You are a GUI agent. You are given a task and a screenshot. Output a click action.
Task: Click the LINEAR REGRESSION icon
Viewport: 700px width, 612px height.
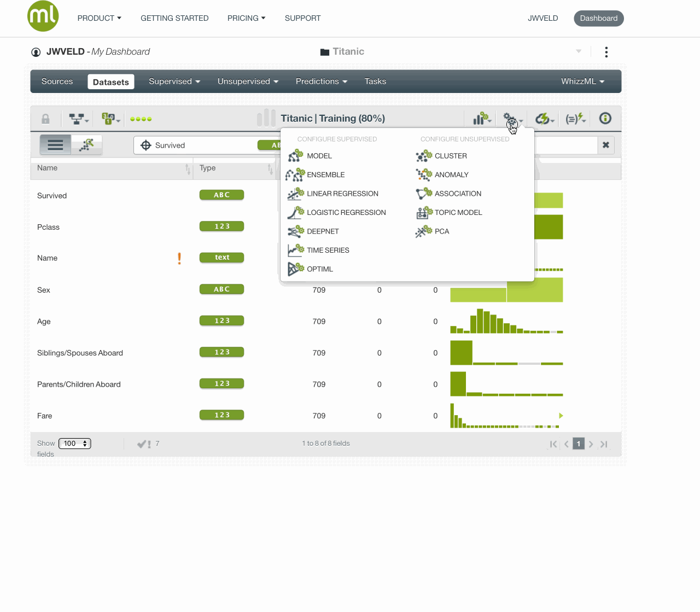click(x=296, y=194)
